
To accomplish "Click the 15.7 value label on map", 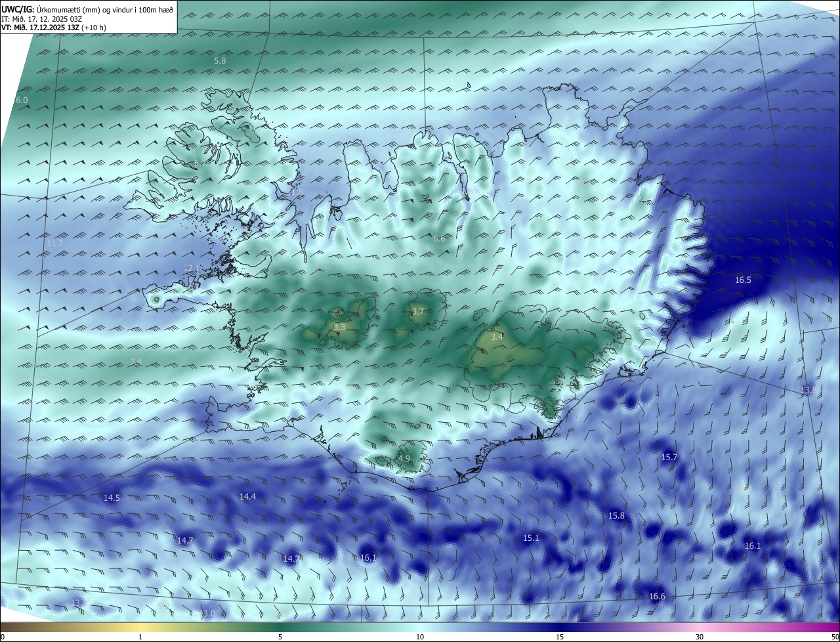I will coord(669,458).
